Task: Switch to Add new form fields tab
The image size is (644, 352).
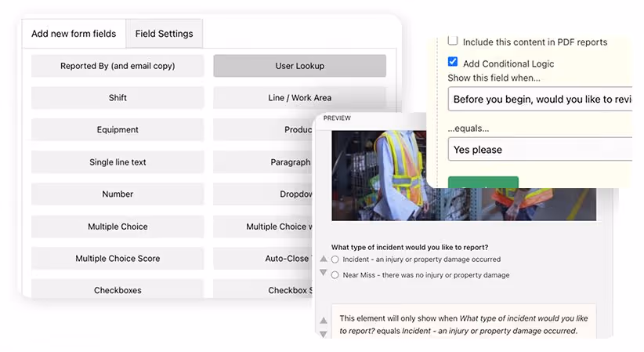Action: 74,34
